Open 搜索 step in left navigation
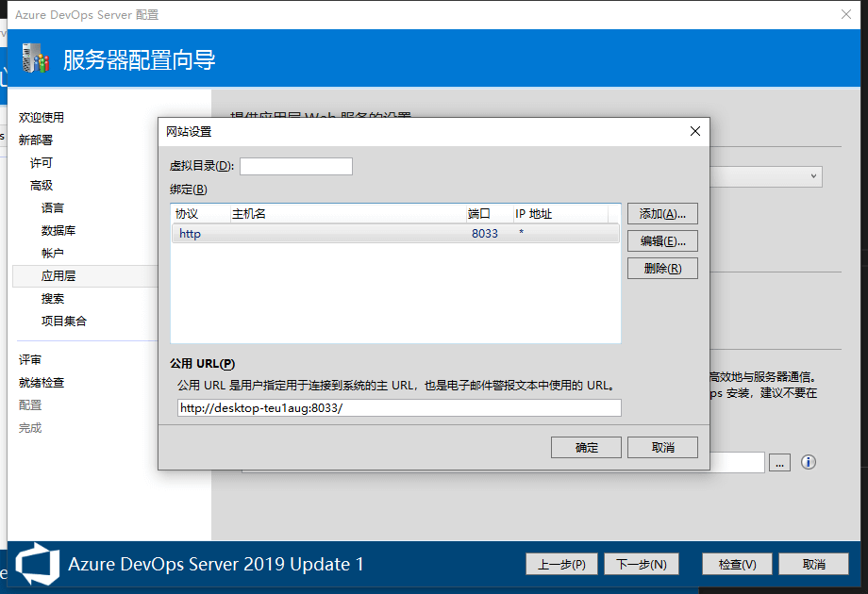The image size is (868, 594). tap(53, 299)
